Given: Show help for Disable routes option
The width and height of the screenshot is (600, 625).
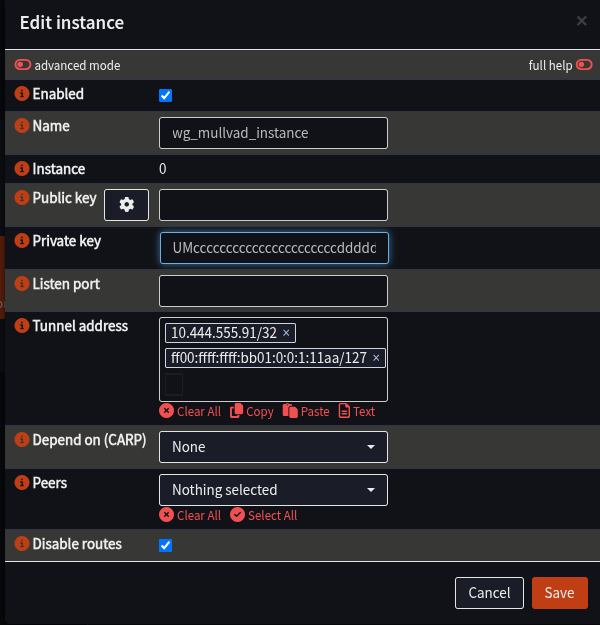Looking at the screenshot, I should pos(22,543).
